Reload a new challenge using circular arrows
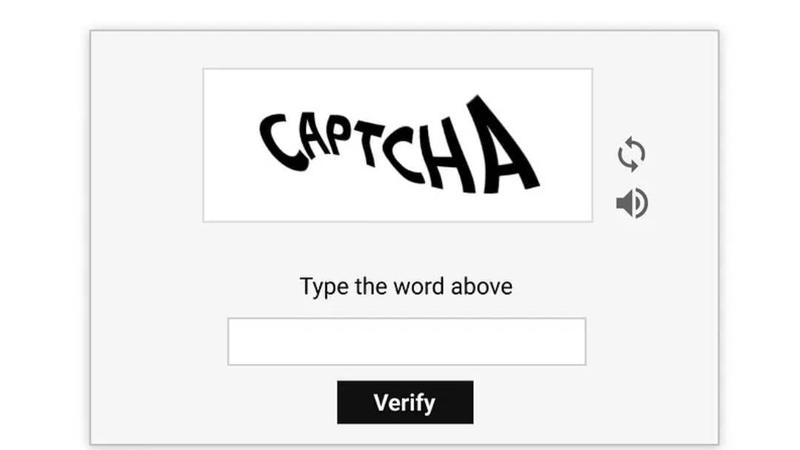This screenshot has height=450, width=800. point(631,154)
